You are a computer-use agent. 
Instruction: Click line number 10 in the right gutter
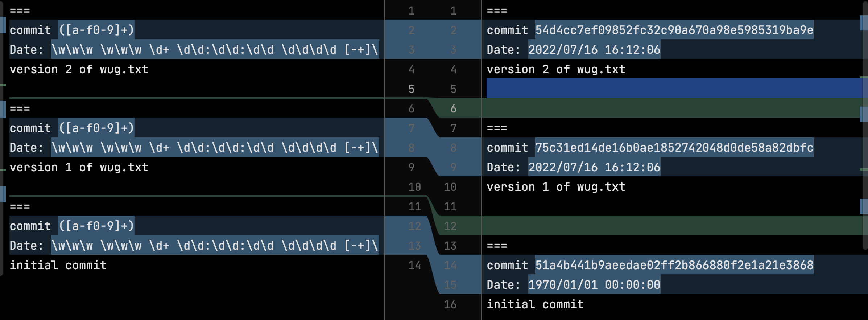(450, 187)
